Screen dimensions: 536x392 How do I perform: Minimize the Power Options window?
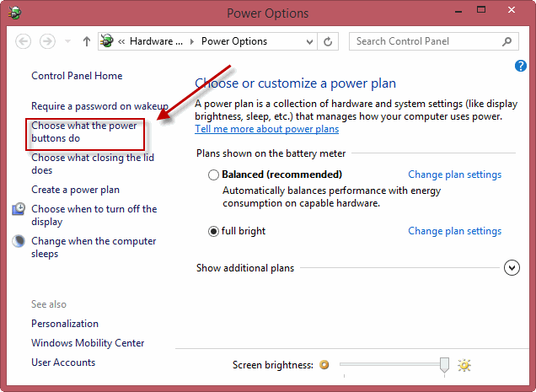458,11
